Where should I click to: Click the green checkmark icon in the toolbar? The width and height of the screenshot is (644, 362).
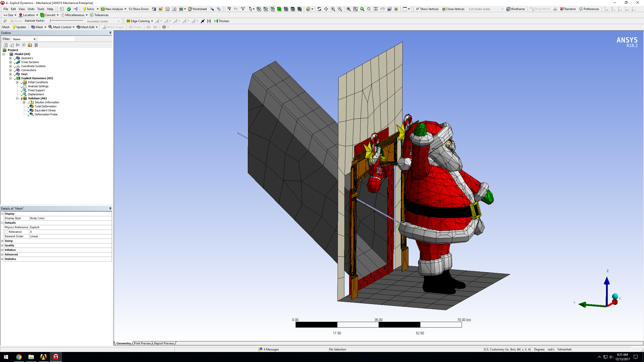pos(69,9)
